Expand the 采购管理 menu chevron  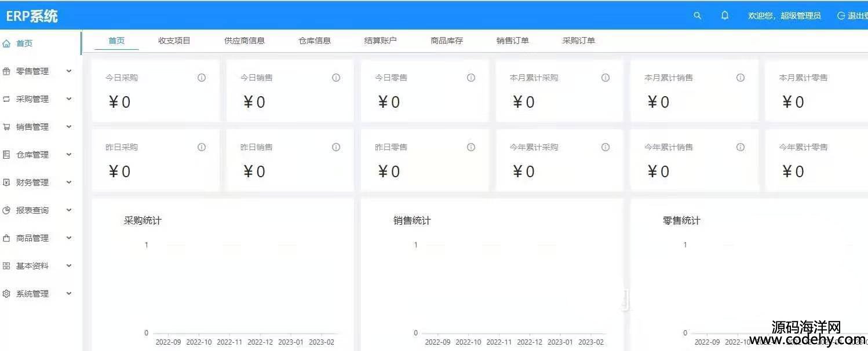pos(69,99)
